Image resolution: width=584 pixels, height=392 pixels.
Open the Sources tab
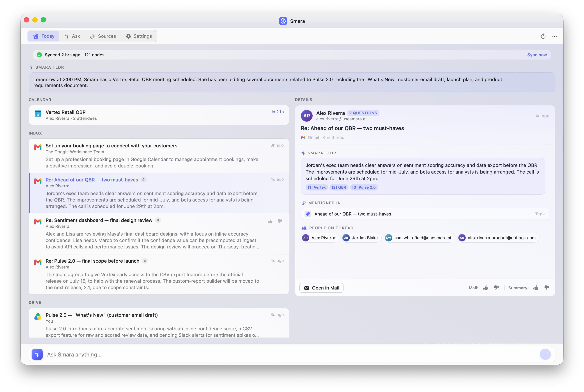[103, 36]
